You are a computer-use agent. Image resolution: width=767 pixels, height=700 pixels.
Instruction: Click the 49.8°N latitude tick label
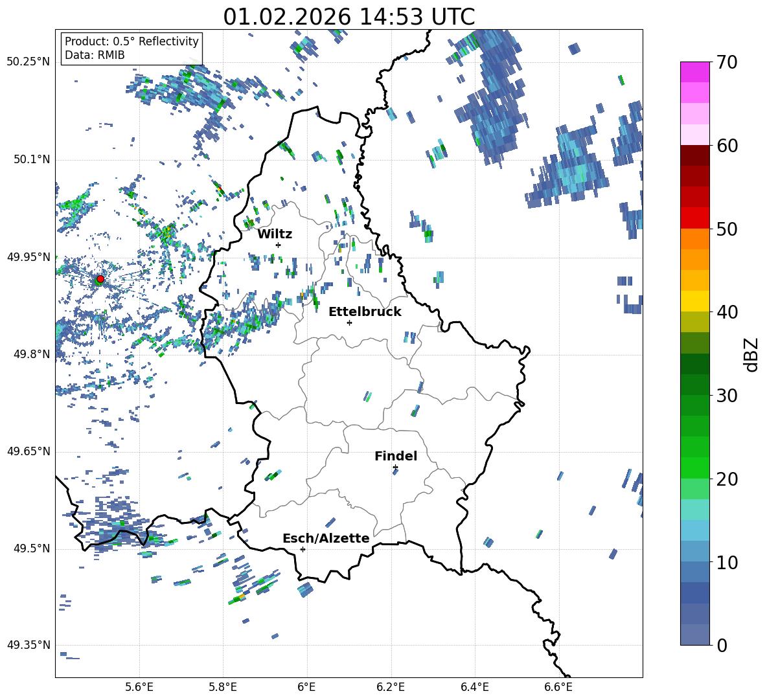(x=29, y=354)
